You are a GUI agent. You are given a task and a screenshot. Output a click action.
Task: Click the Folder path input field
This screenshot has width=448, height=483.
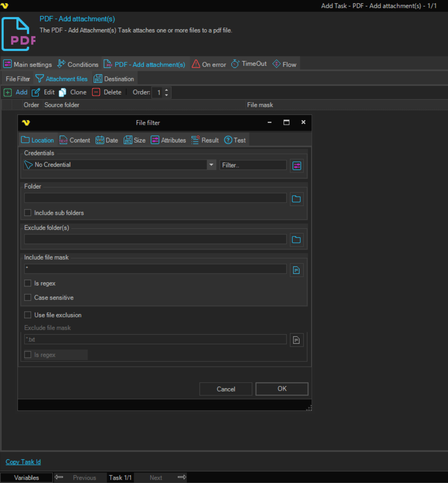155,198
